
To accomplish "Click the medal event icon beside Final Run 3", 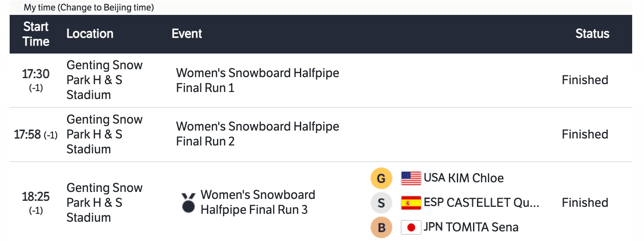I will (x=189, y=202).
